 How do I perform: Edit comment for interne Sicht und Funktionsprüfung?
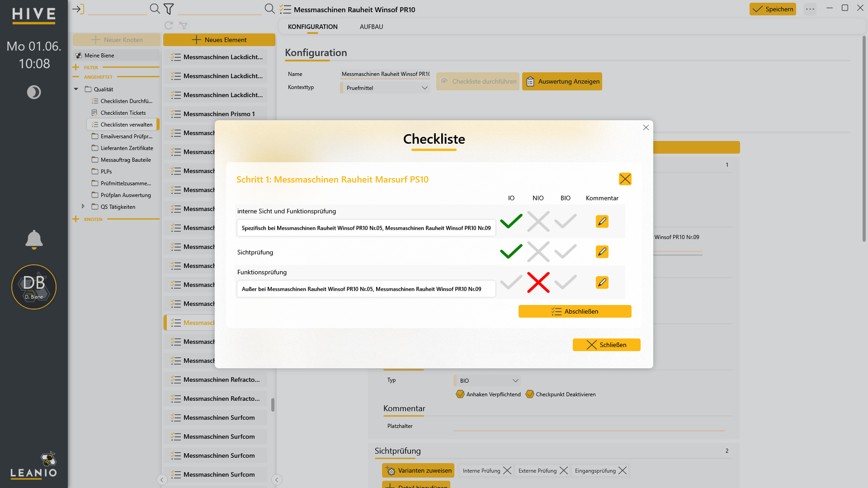click(602, 221)
